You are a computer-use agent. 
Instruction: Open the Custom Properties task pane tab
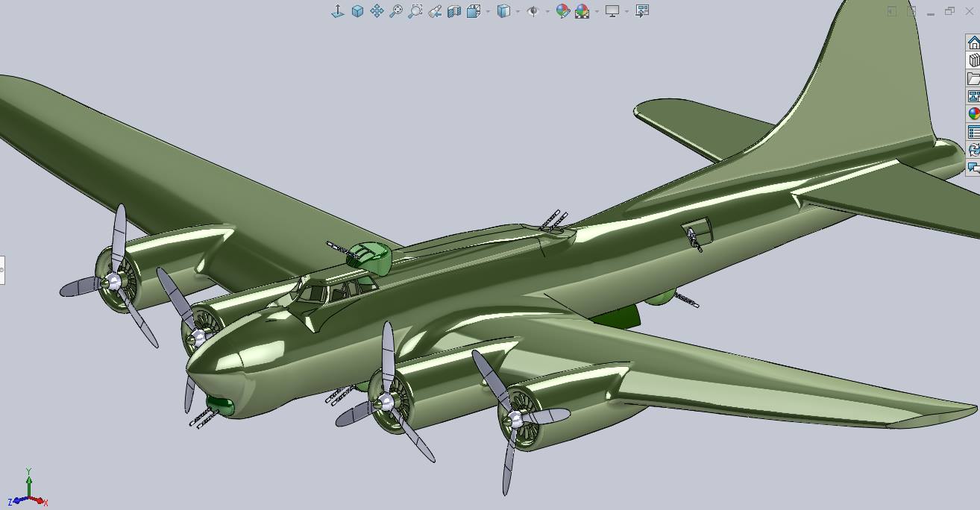point(973,132)
